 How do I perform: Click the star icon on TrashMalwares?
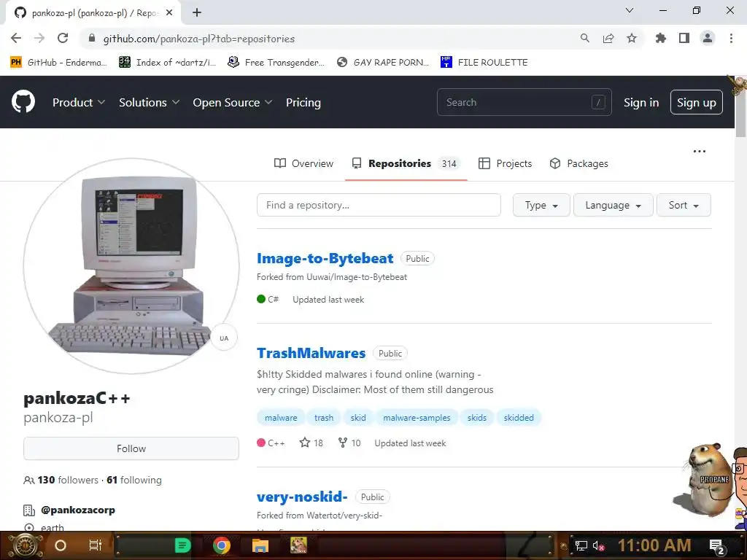click(305, 443)
